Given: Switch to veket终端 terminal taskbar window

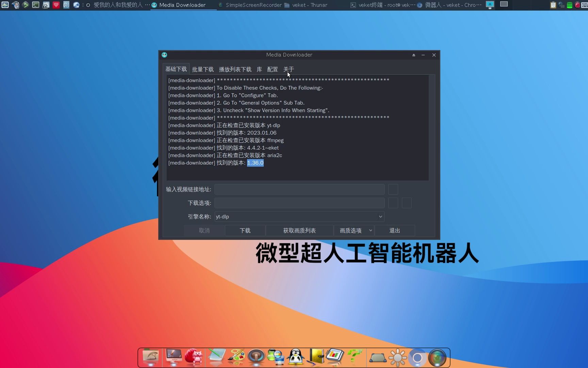Looking at the screenshot, I should 383,5.
